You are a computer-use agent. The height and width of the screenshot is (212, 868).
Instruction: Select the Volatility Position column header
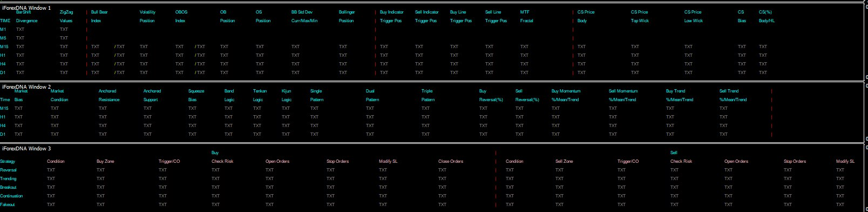click(x=147, y=16)
